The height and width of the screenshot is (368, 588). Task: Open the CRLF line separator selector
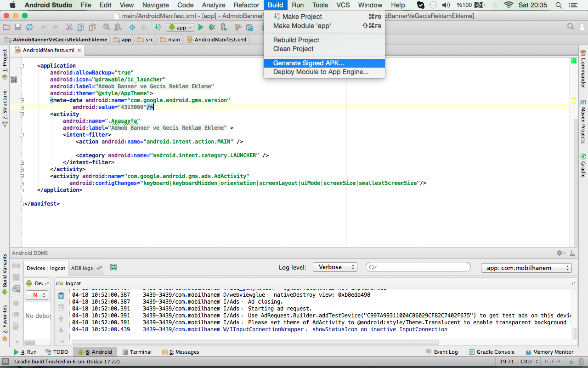click(x=528, y=362)
